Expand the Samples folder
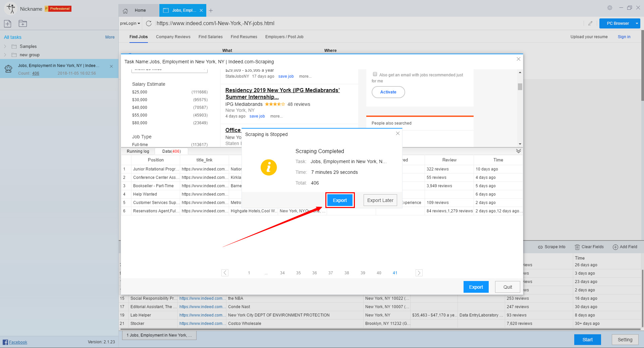This screenshot has width=644, height=348. click(x=5, y=46)
